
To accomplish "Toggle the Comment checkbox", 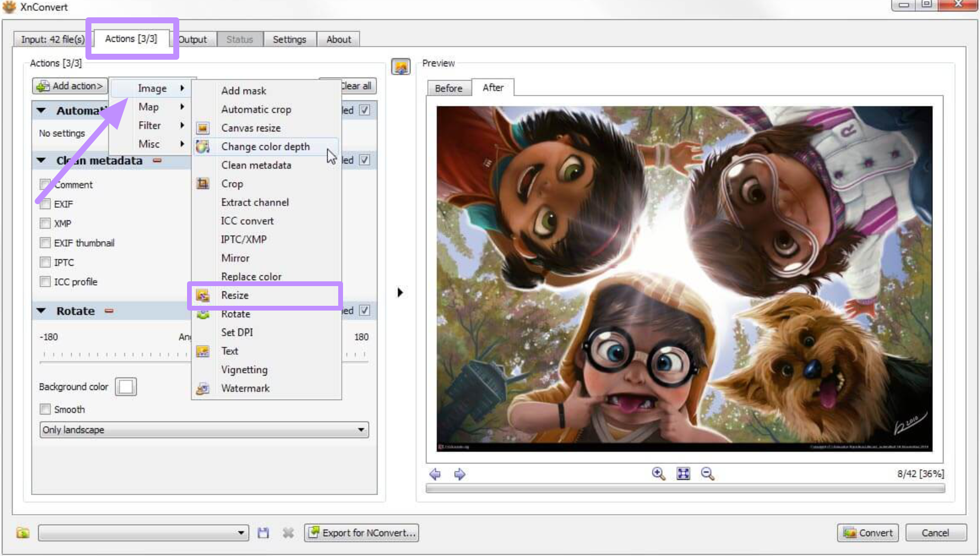I will pyautogui.click(x=45, y=185).
